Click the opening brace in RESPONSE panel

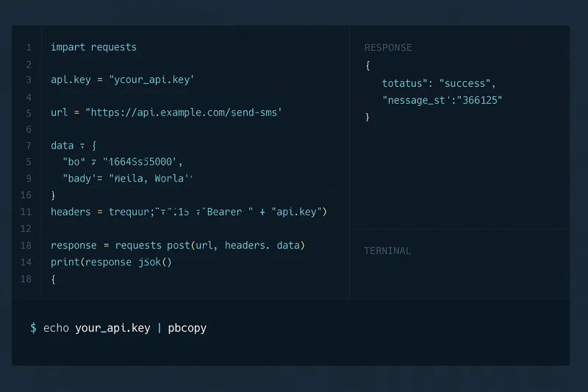(x=368, y=65)
